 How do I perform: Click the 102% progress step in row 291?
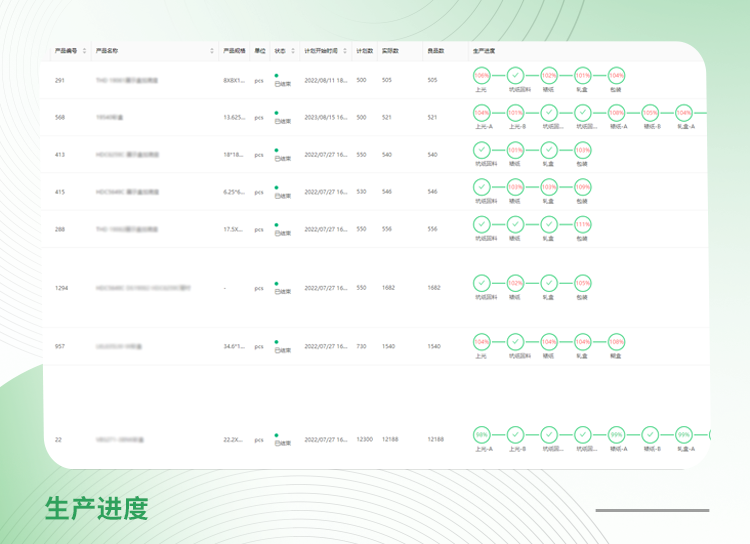[549, 76]
